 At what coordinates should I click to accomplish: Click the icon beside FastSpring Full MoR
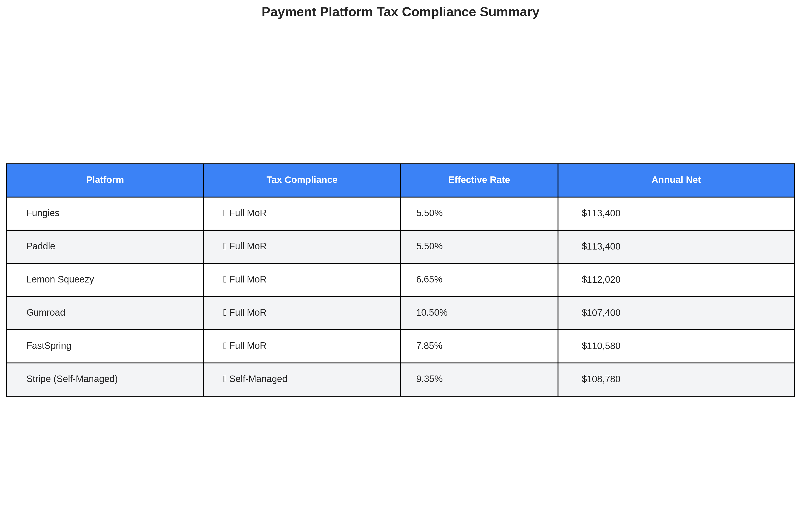pos(225,346)
